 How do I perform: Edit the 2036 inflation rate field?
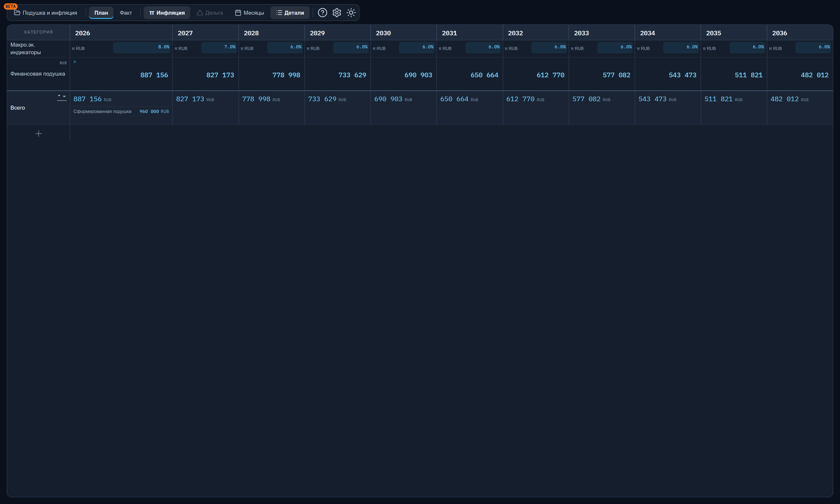coord(813,47)
